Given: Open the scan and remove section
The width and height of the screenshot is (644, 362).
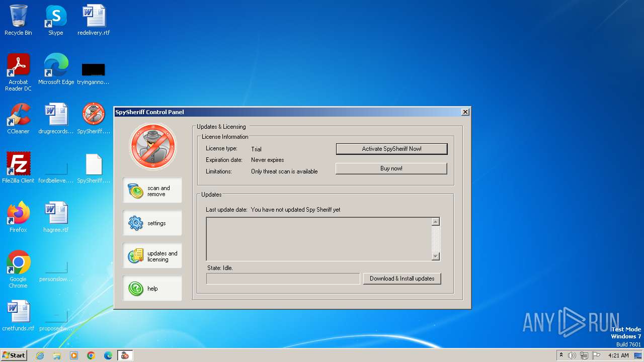Looking at the screenshot, I should pos(152,191).
